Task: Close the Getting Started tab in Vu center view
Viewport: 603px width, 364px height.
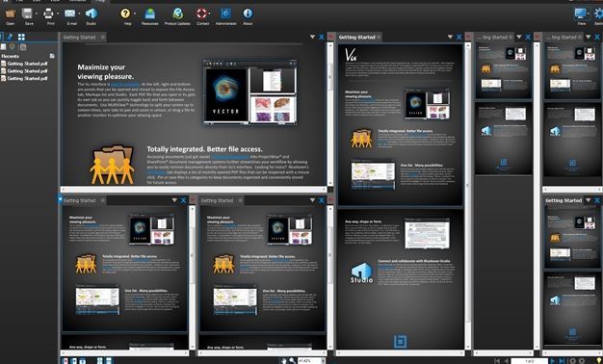Action: tap(379, 38)
